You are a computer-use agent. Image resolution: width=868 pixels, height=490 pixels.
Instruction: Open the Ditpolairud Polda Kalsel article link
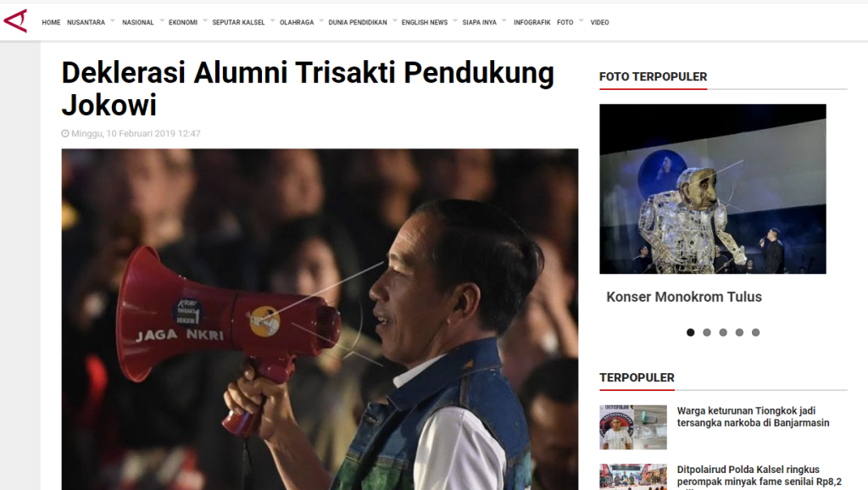759,476
